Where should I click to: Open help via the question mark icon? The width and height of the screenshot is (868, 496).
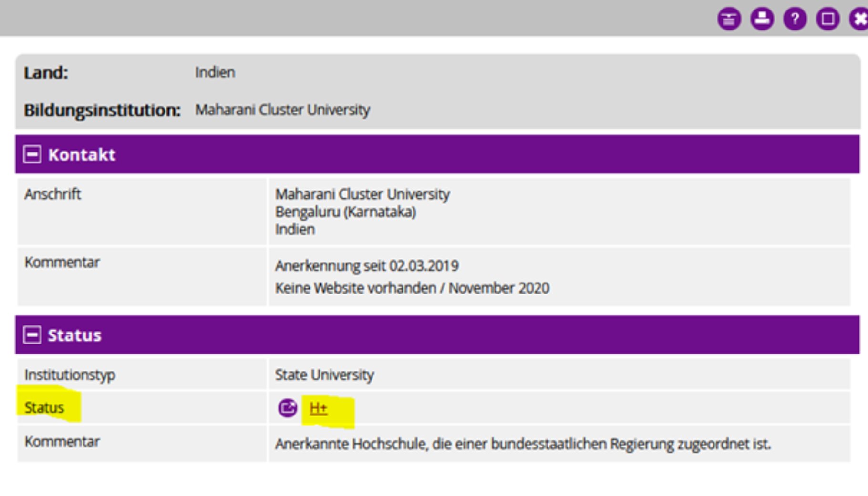(x=795, y=20)
